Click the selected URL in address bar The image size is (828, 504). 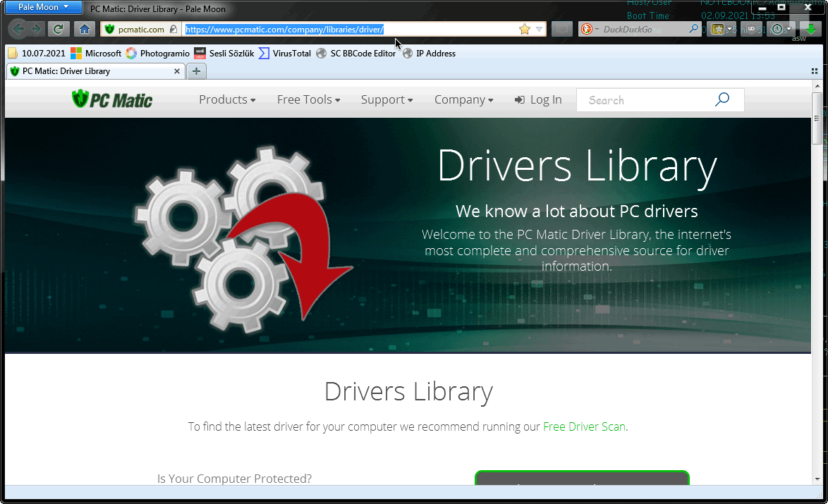(284, 30)
